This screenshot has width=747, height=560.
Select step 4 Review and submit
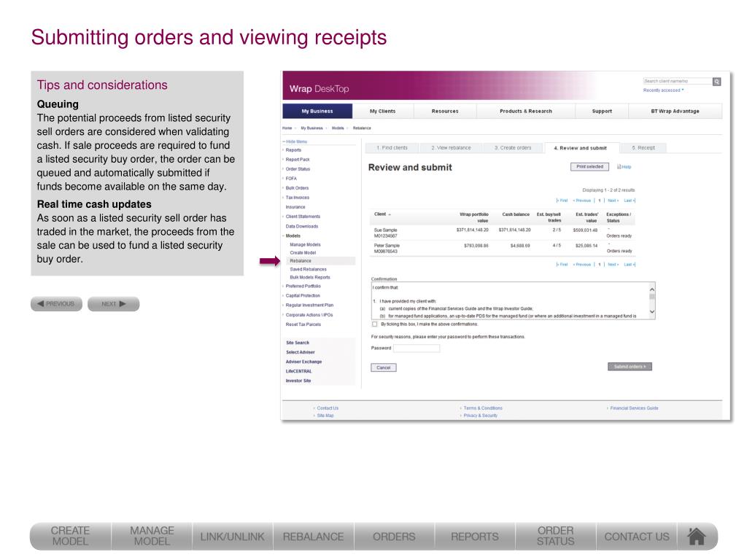point(580,148)
